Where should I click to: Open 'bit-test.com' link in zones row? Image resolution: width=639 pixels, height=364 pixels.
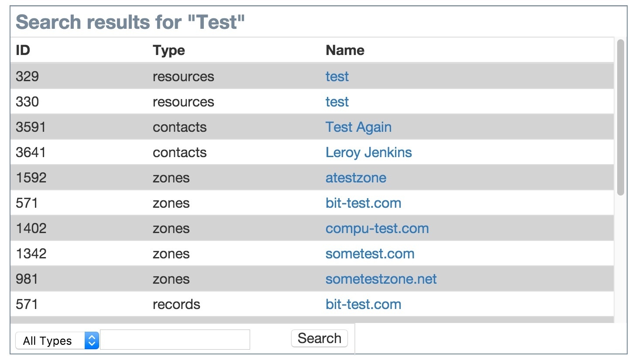(x=363, y=203)
